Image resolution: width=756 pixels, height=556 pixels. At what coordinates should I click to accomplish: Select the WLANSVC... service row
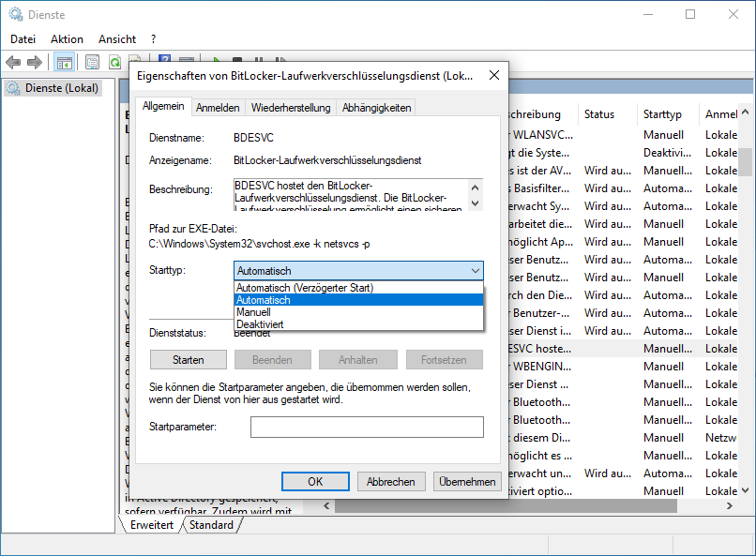tap(624, 135)
